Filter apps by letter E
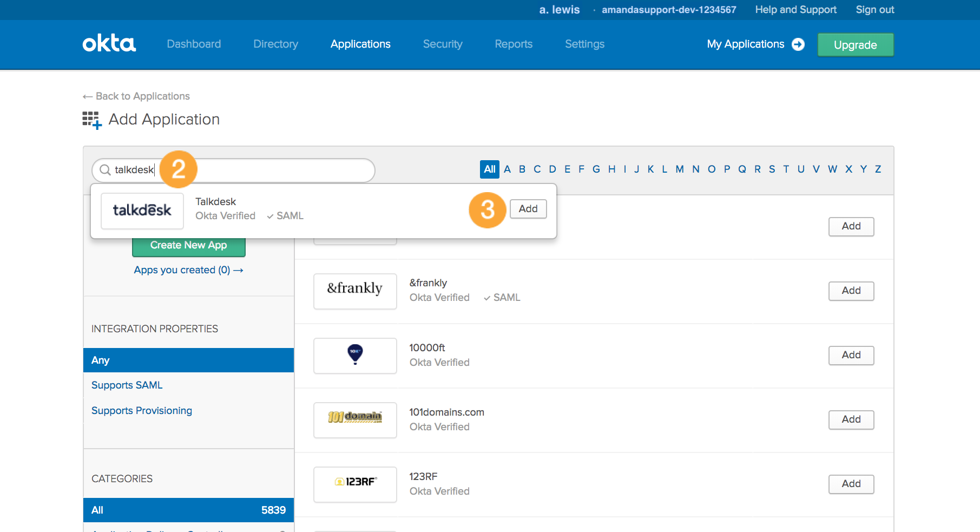 [567, 169]
